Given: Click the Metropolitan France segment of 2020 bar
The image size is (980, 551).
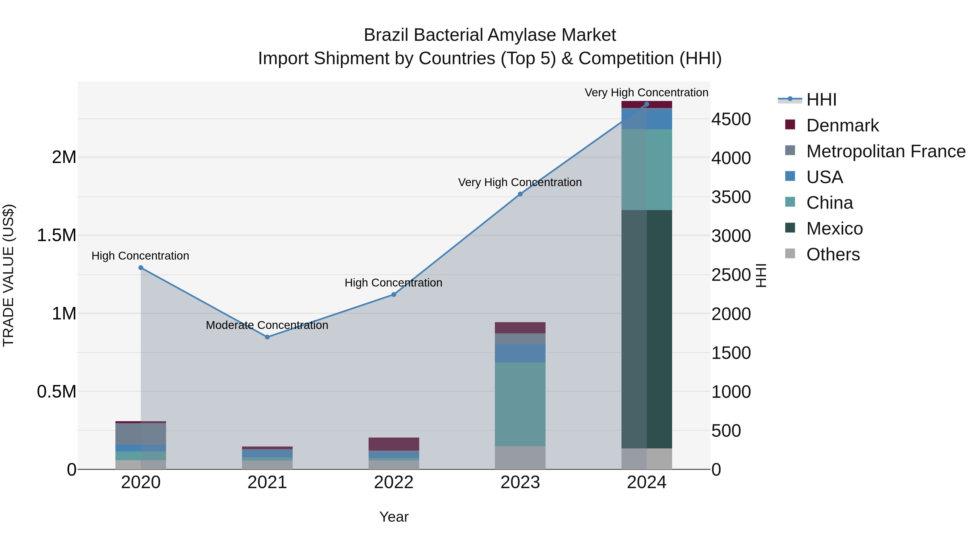Looking at the screenshot, I should tap(141, 434).
